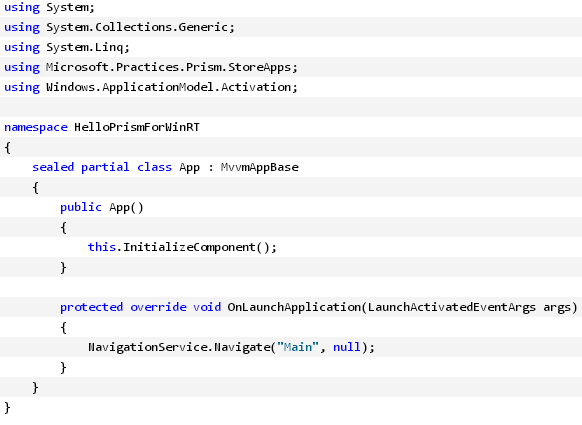The width and height of the screenshot is (582, 425).
Task: Click the System.Collections.Generic using directive
Action: 119,27
